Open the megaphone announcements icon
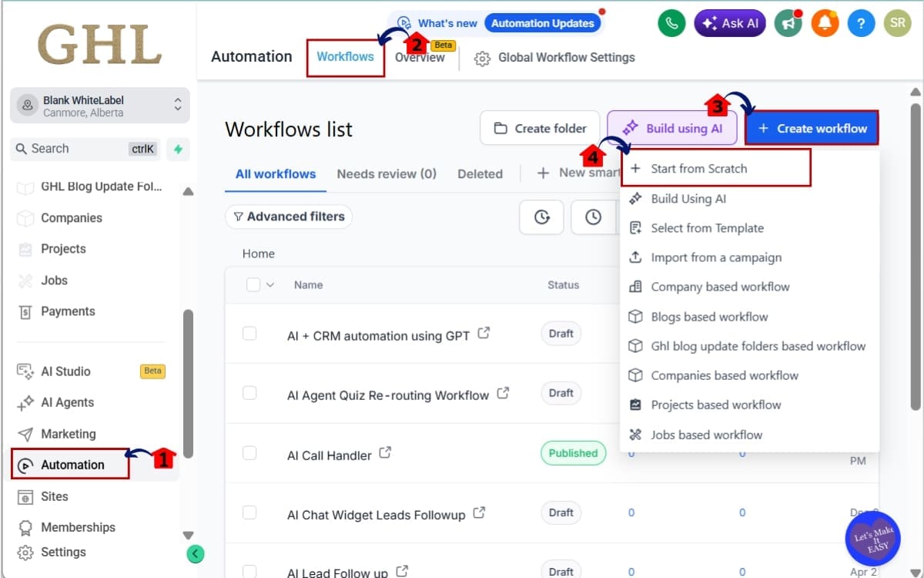Screen dimensions: 924x578 click(x=788, y=23)
